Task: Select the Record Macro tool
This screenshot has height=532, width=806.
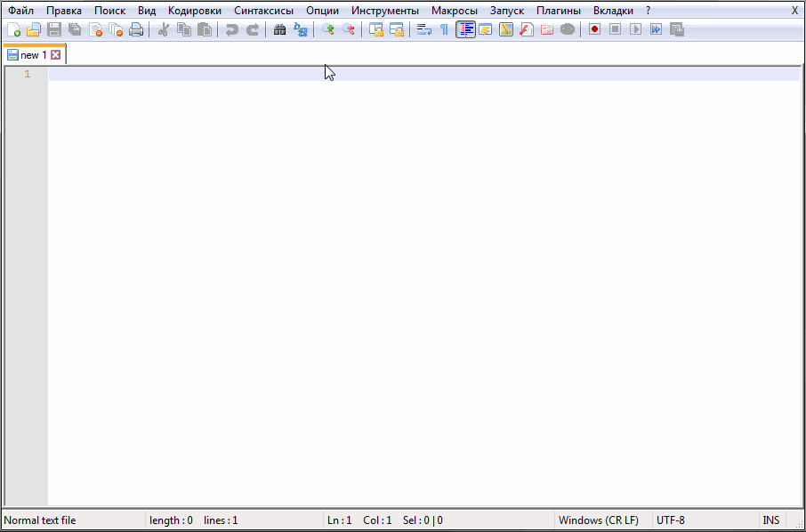Action: (x=592, y=29)
